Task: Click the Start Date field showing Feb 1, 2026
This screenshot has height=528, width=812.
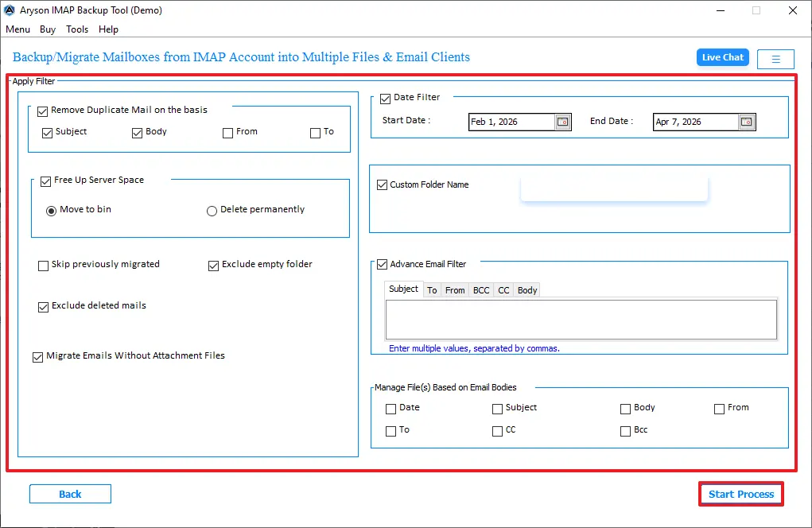Action: pos(511,122)
